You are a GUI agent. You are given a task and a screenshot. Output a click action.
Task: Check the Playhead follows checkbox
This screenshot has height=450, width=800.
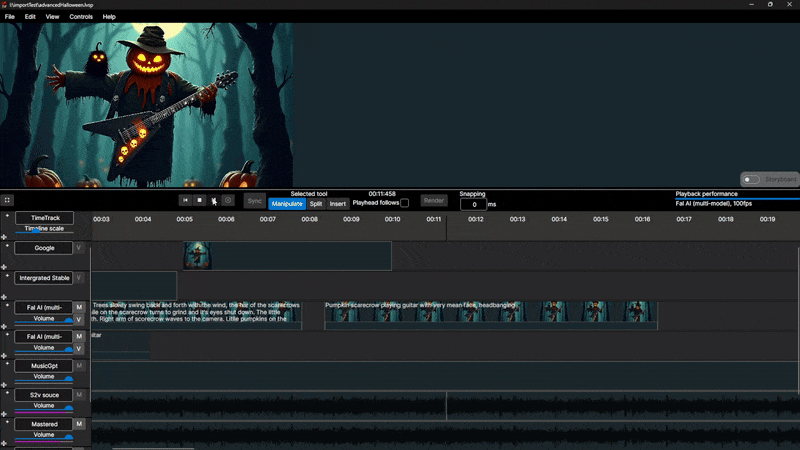tap(404, 203)
